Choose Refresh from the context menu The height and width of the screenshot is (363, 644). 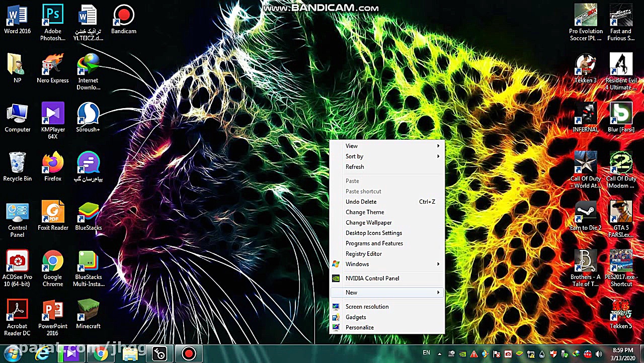click(x=355, y=167)
